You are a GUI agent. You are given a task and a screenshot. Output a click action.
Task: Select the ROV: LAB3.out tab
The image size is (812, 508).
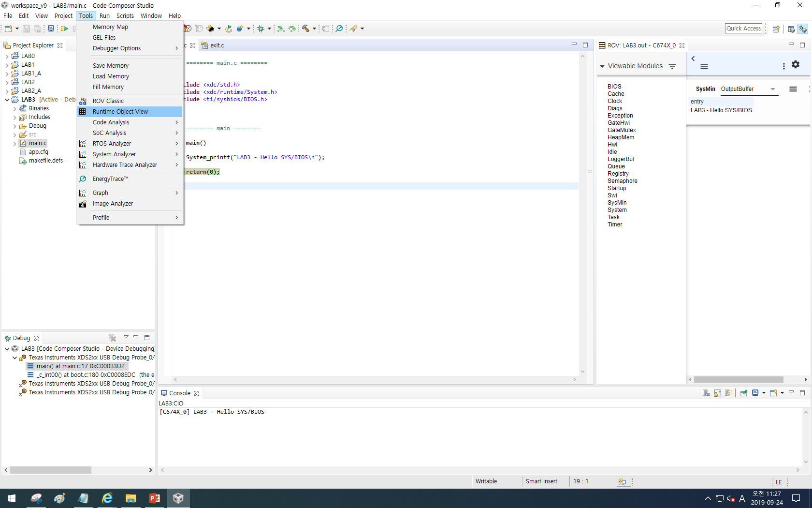641,45
